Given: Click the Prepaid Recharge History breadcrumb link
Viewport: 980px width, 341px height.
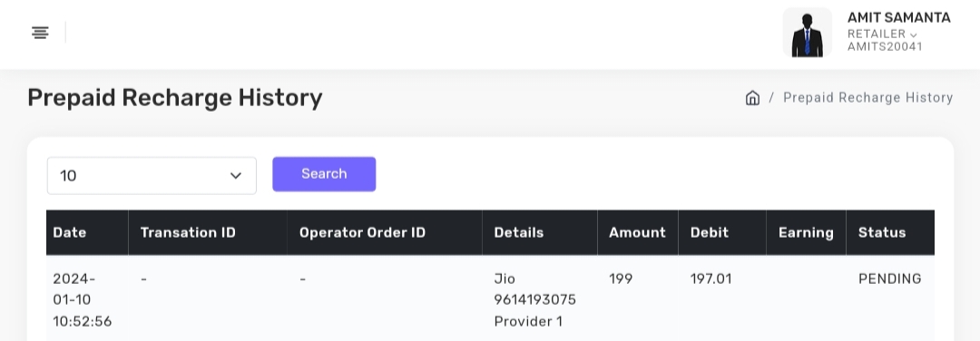Looking at the screenshot, I should (867, 97).
